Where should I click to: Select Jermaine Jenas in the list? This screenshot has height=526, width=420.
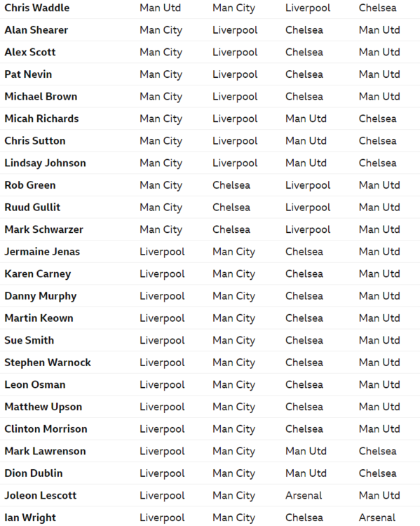(42, 251)
